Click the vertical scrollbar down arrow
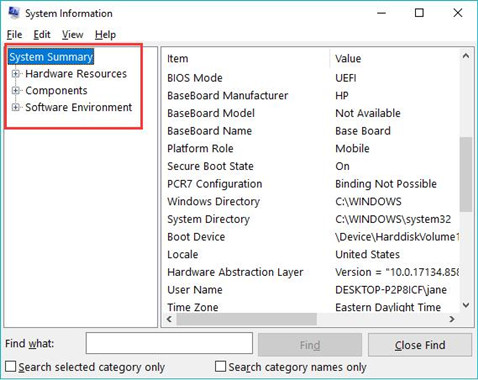The image size is (478, 380). coord(466,305)
